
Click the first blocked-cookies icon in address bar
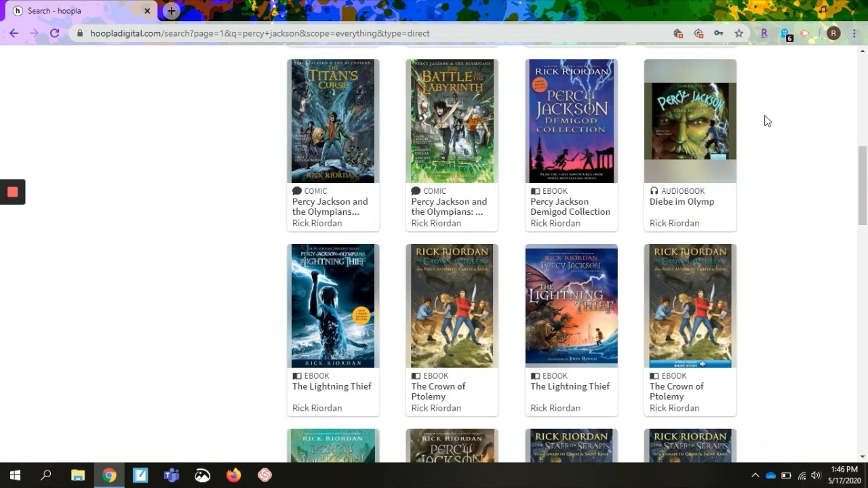(x=678, y=33)
